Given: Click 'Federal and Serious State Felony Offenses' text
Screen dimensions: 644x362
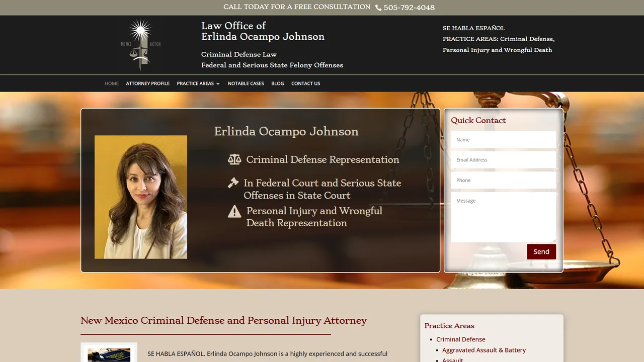Looking at the screenshot, I should click(x=272, y=65).
